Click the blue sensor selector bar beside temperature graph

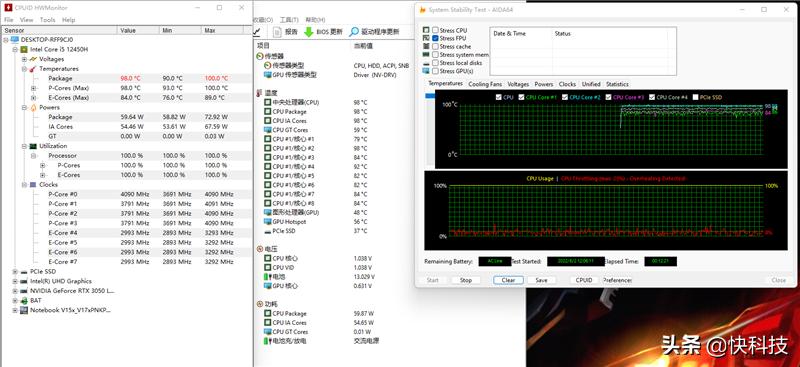pos(430,95)
